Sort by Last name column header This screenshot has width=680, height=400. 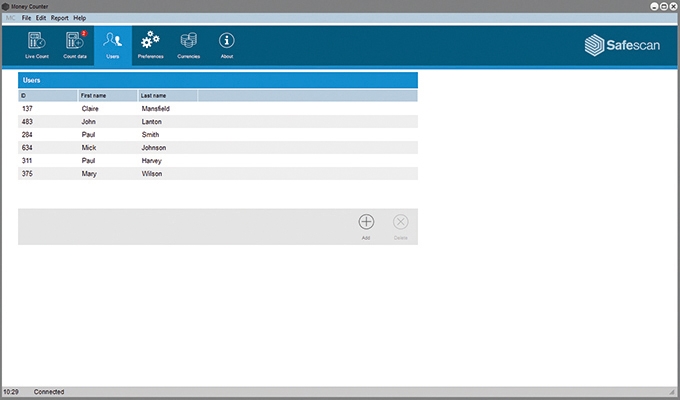click(x=167, y=96)
